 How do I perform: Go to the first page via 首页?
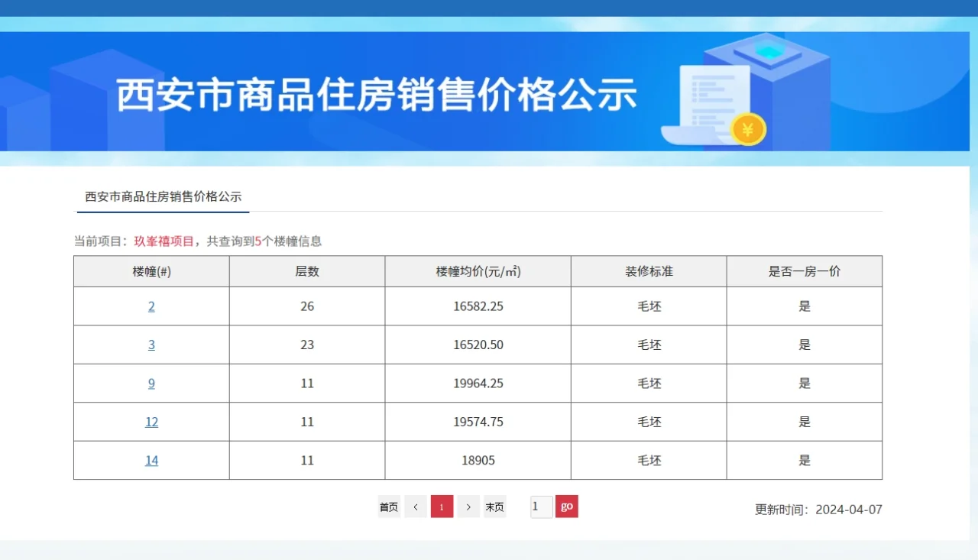click(x=388, y=506)
